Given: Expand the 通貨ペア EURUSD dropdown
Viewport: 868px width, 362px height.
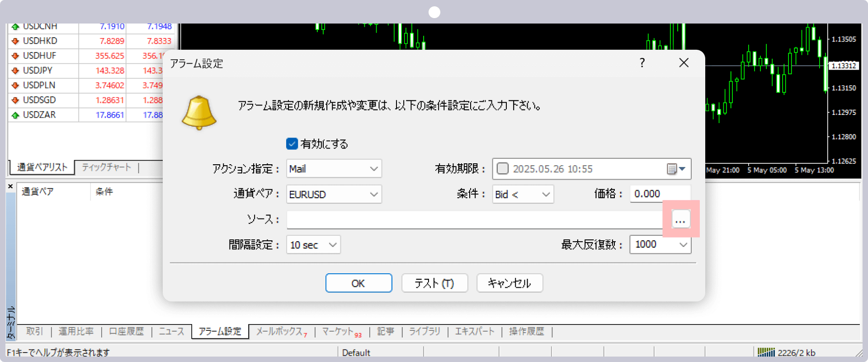Looking at the screenshot, I should (x=334, y=194).
